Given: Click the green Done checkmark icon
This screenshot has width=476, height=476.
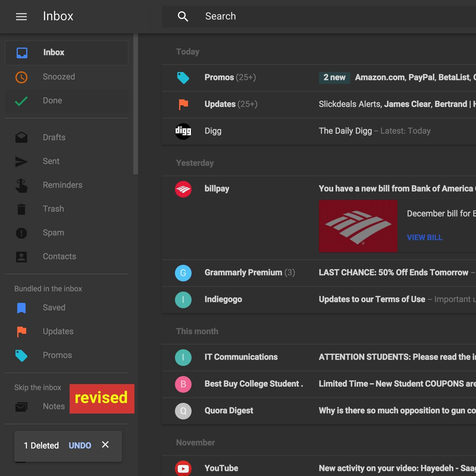Looking at the screenshot, I should 21,101.
